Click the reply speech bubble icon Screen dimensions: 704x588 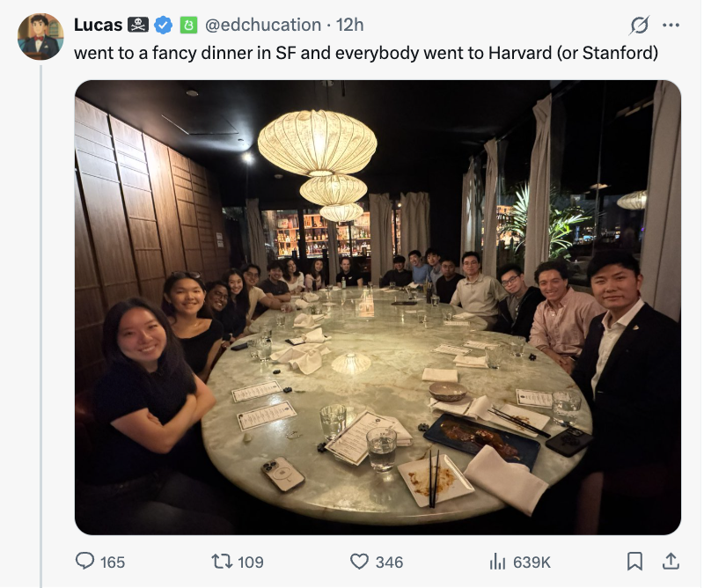[x=85, y=561]
